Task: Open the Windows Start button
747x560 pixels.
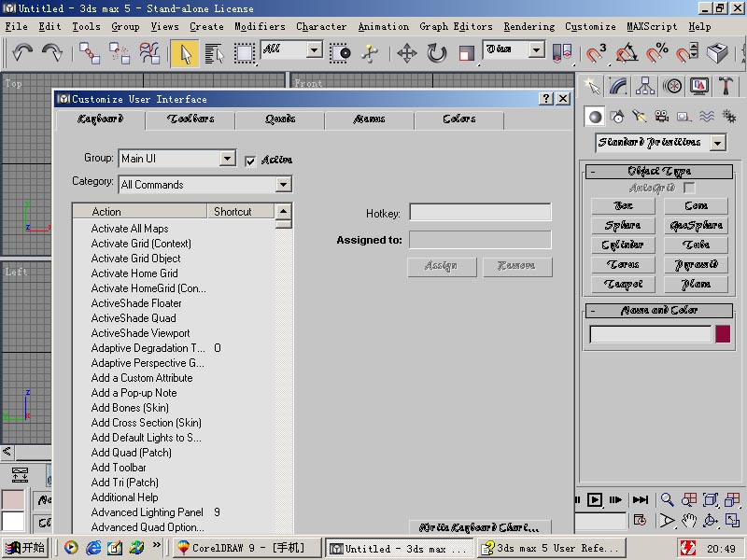Action: pos(24,548)
